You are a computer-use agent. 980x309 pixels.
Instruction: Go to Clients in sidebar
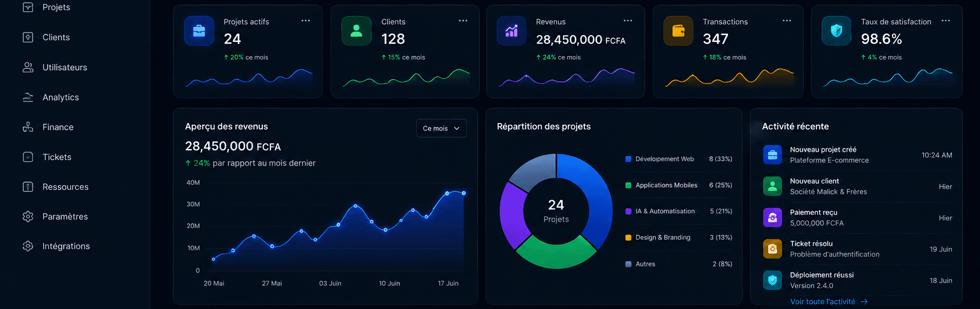click(56, 37)
